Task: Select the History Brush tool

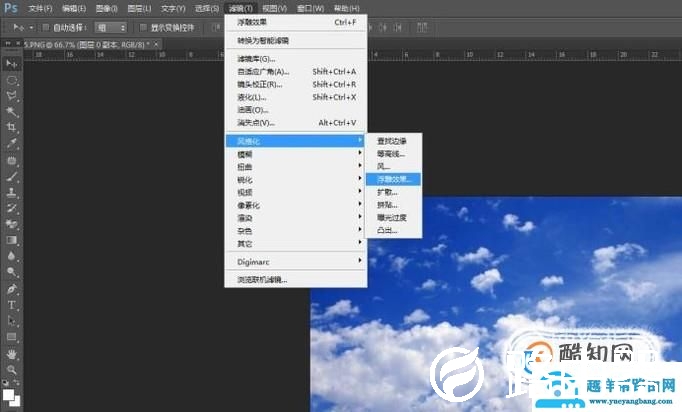Action: coord(12,208)
